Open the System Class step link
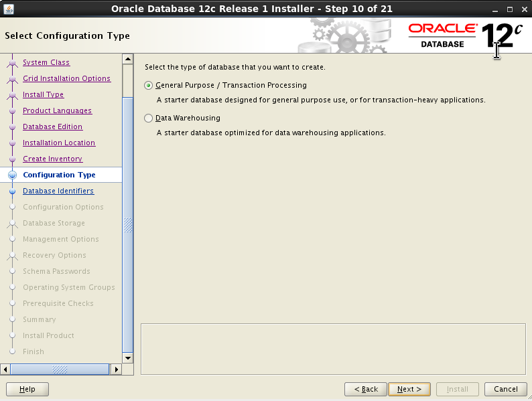The width and height of the screenshot is (532, 401). pyautogui.click(x=46, y=62)
